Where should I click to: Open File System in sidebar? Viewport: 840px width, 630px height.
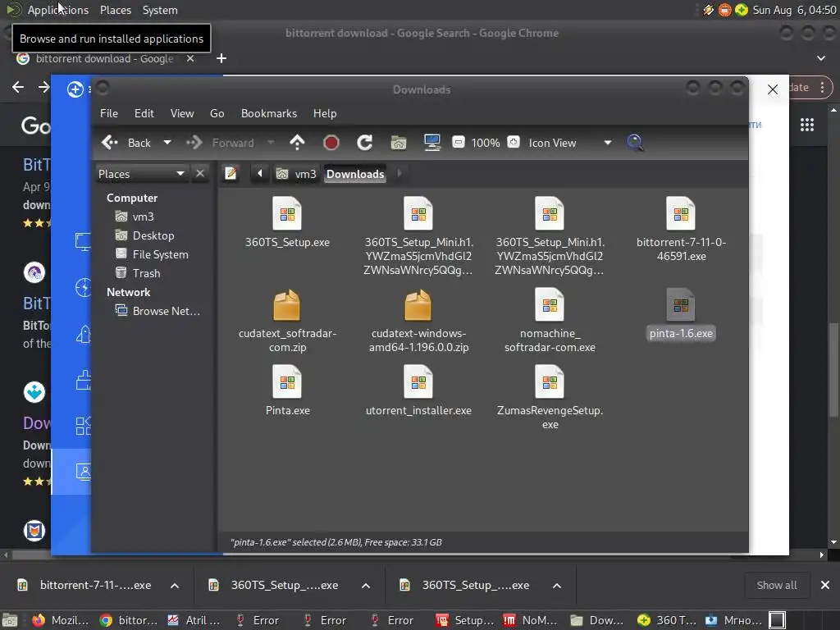(x=152, y=254)
